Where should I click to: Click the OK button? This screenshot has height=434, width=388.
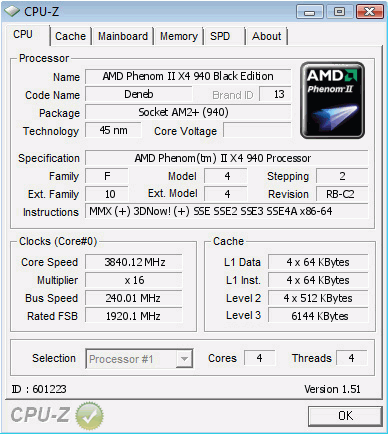(345, 416)
